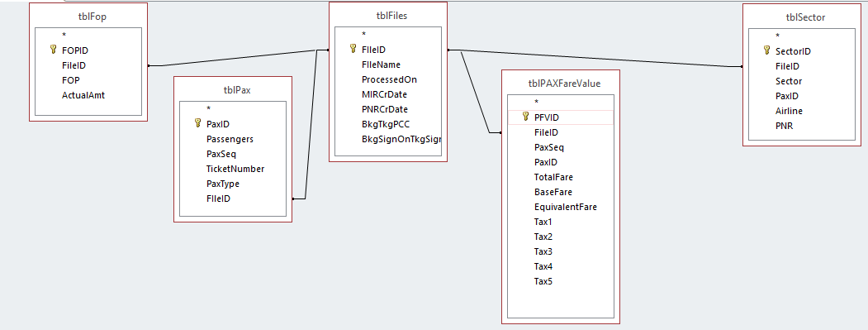
Task: Select the BaseFare field
Action: [561, 192]
